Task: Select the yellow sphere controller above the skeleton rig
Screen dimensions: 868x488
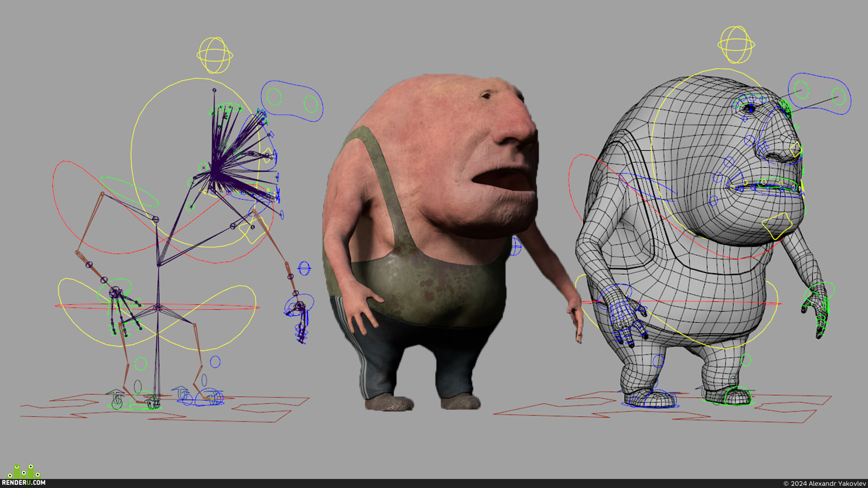Action: 215,56
